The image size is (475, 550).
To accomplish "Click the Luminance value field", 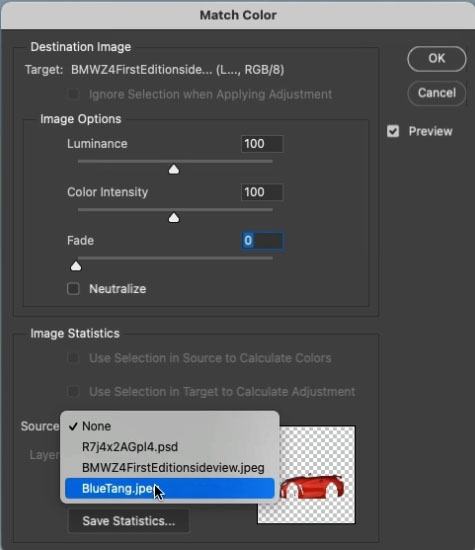I will (x=262, y=144).
